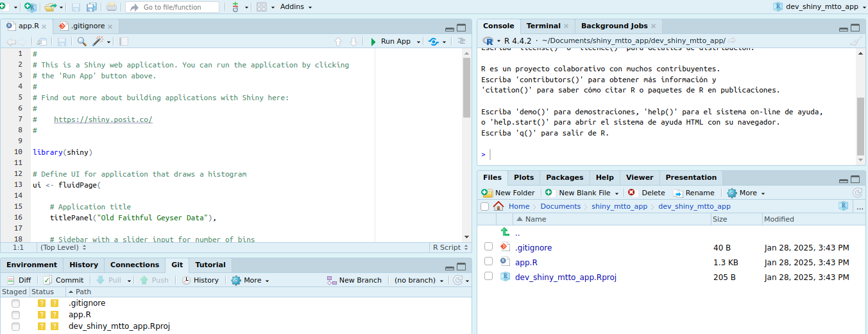Check the app.R file in Files pane
Viewport: 868px width, 334px height.
(489, 262)
